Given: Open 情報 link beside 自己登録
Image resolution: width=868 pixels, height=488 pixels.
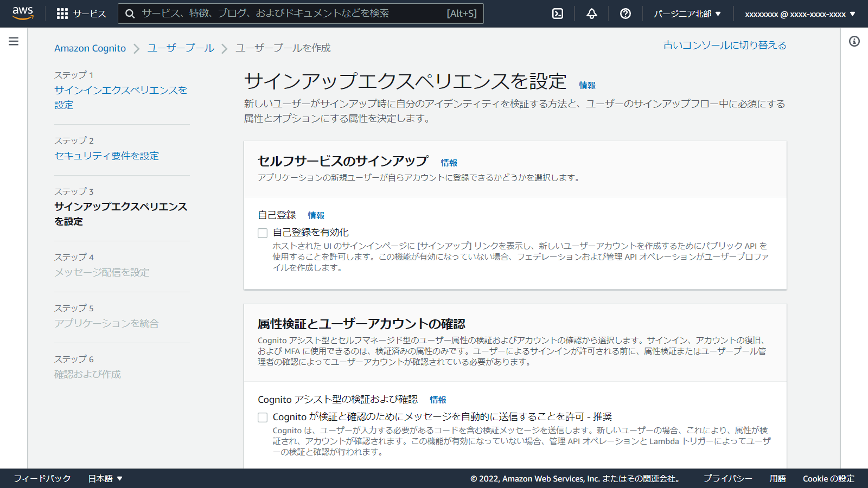Looking at the screenshot, I should click(x=316, y=215).
